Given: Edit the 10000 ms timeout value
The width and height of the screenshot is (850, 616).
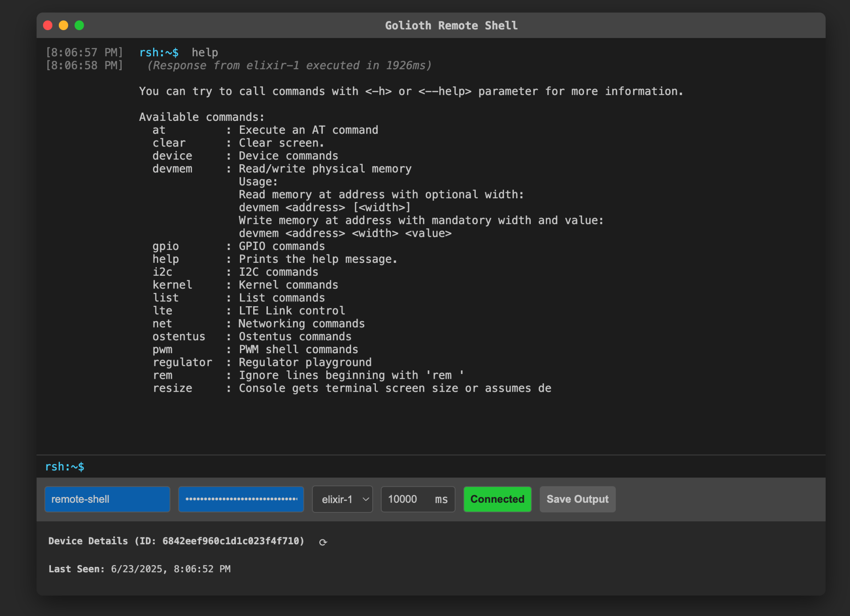Looking at the screenshot, I should point(403,499).
